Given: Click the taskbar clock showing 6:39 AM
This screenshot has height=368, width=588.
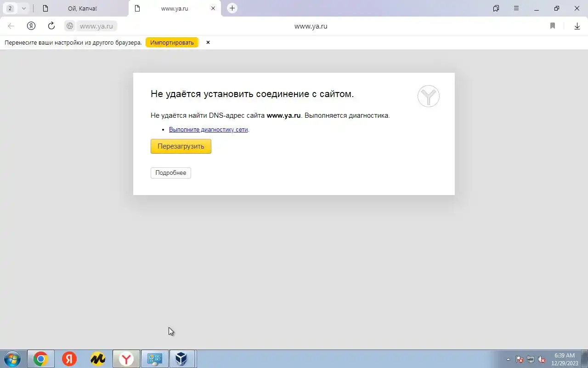Looking at the screenshot, I should 565,359.
